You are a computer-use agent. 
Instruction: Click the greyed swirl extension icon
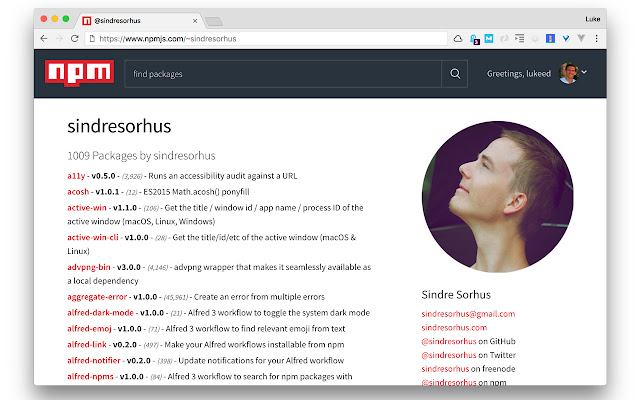tap(504, 38)
